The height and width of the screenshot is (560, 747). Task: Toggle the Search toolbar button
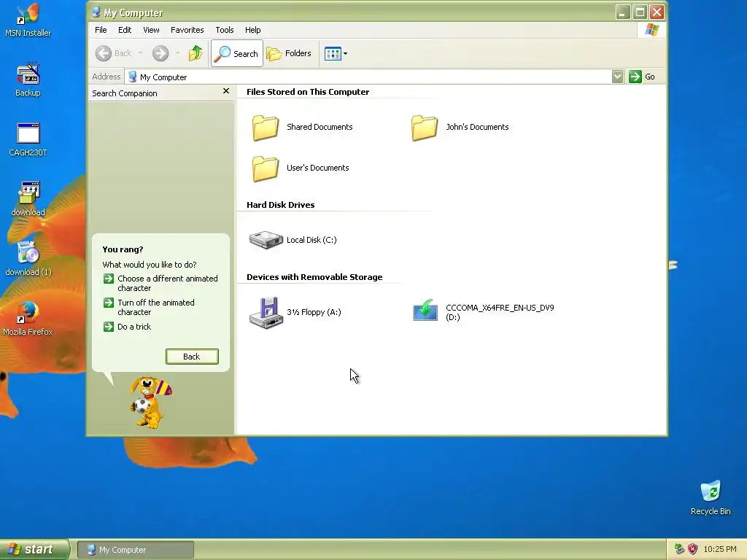[x=237, y=53]
